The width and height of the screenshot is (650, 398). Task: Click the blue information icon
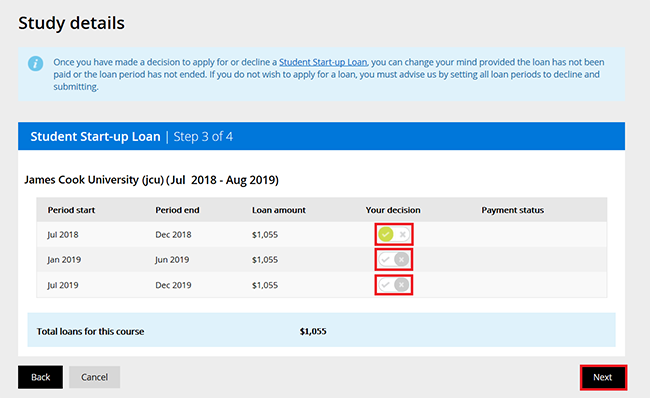coord(36,63)
